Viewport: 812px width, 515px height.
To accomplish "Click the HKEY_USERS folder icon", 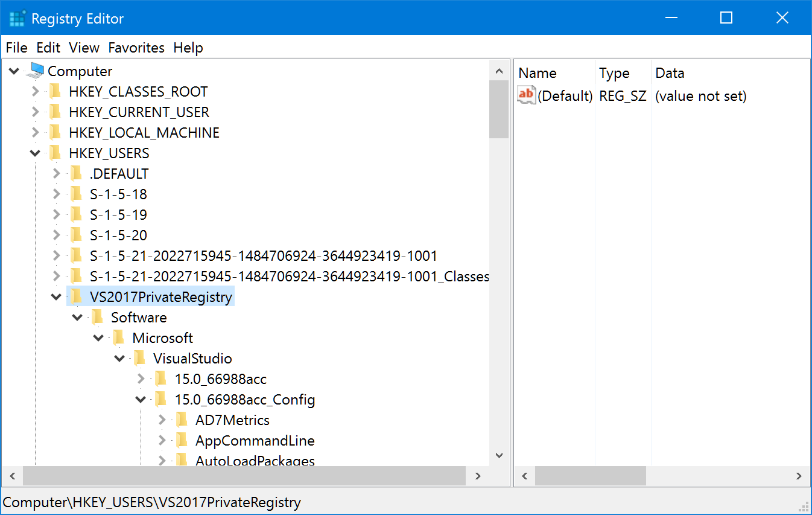I will [56, 153].
